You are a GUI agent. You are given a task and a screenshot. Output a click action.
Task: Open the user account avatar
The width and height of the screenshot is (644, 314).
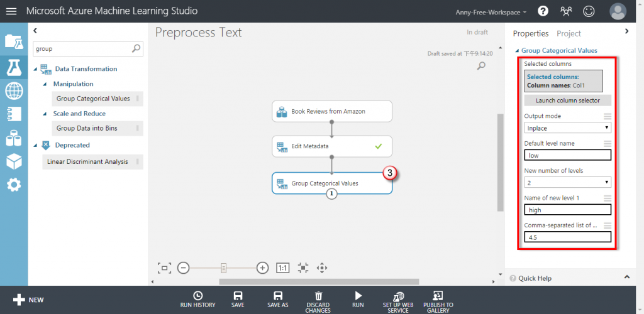618,11
